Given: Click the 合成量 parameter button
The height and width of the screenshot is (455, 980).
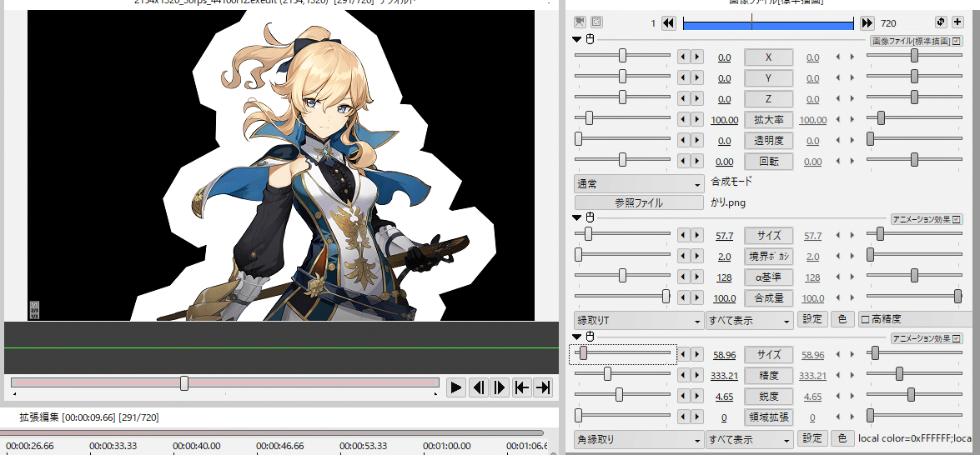Looking at the screenshot, I should coord(769,297).
